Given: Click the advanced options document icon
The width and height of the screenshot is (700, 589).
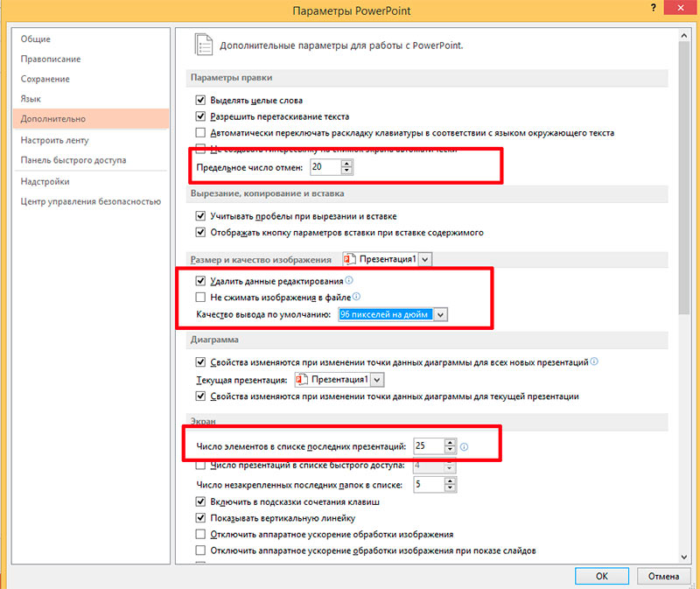Looking at the screenshot, I should point(204,45).
